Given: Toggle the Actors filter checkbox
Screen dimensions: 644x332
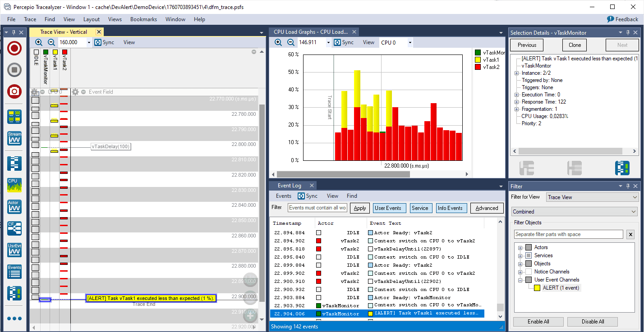Looking at the screenshot, I should [x=529, y=247].
